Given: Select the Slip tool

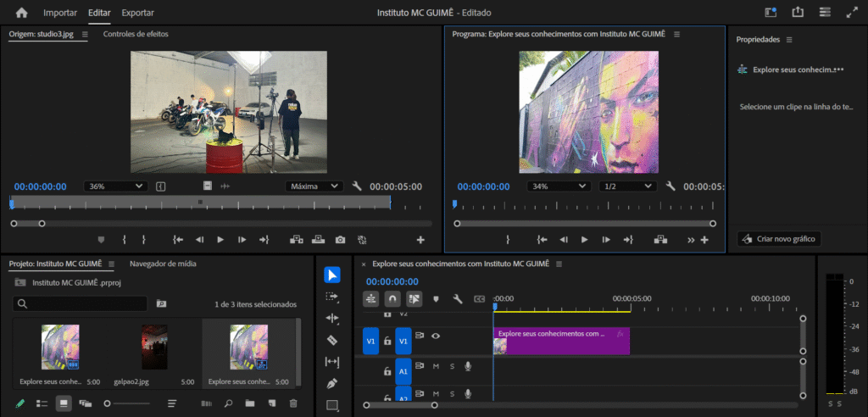Looking at the screenshot, I should pos(332,362).
